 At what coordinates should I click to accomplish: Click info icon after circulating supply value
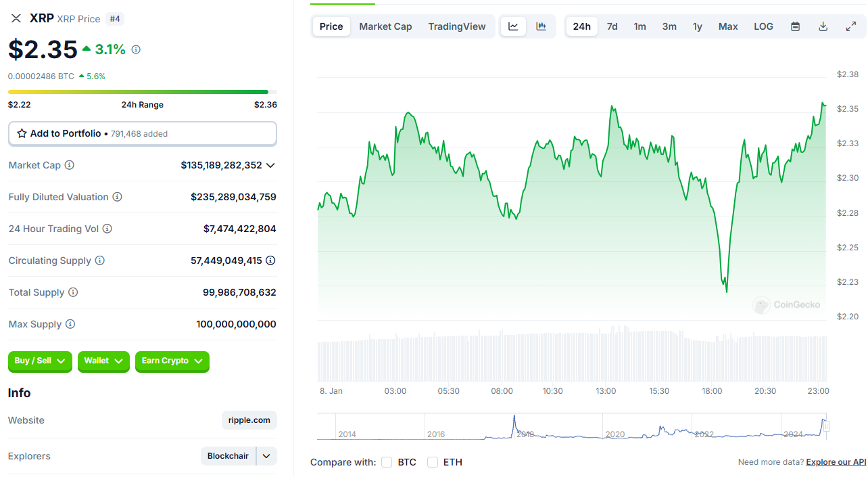270,260
